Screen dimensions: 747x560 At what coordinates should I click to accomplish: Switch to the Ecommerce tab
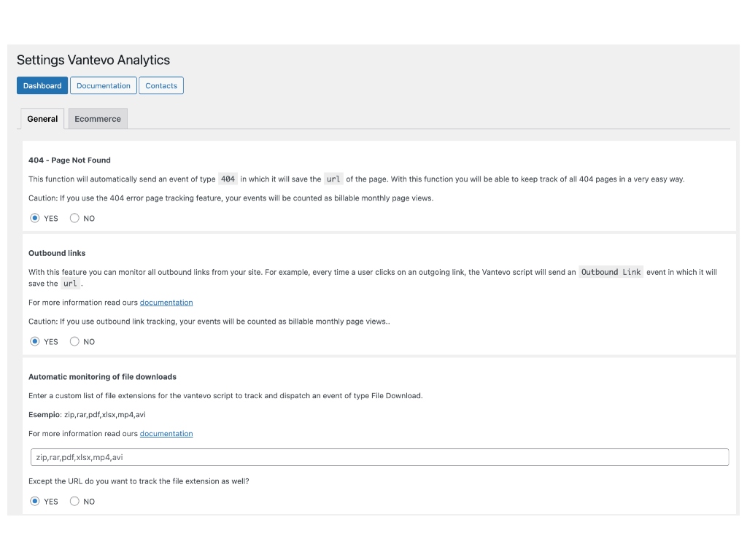[x=98, y=119]
